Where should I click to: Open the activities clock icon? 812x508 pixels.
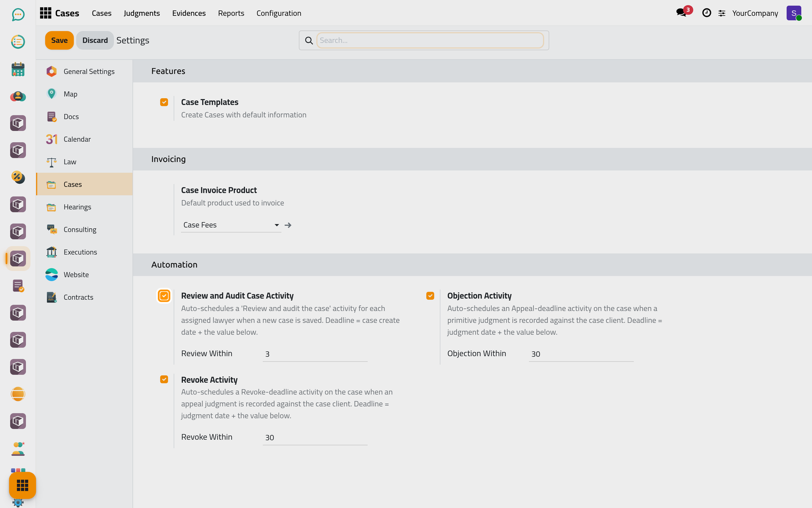706,13
